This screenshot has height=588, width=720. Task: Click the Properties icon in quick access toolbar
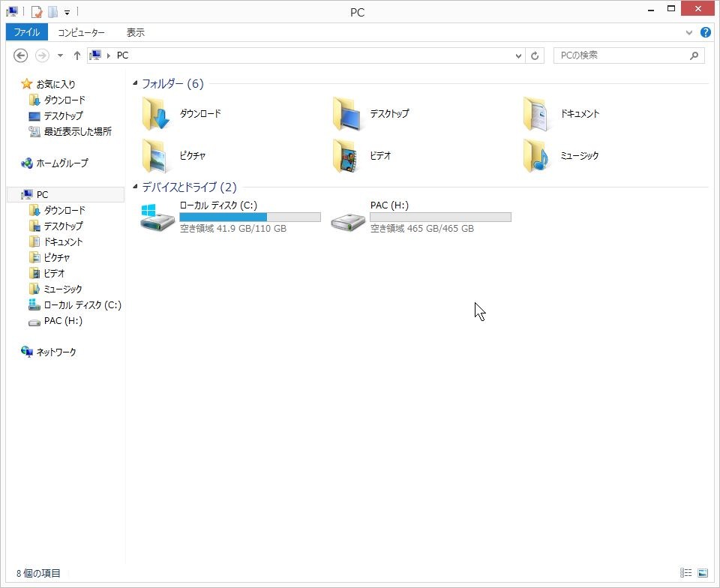tap(37, 11)
